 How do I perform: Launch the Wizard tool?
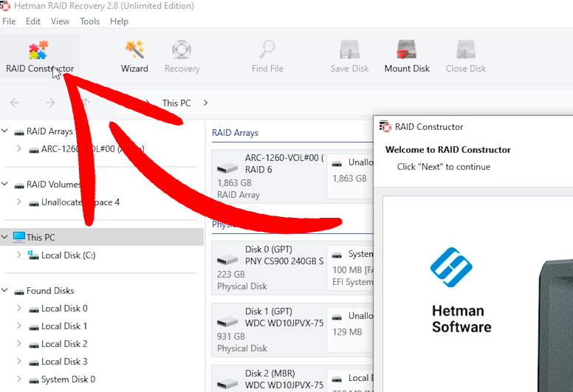coord(134,56)
